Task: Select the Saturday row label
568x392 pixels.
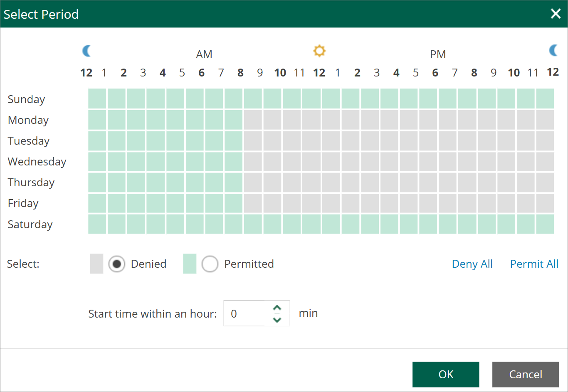Action: pos(30,224)
